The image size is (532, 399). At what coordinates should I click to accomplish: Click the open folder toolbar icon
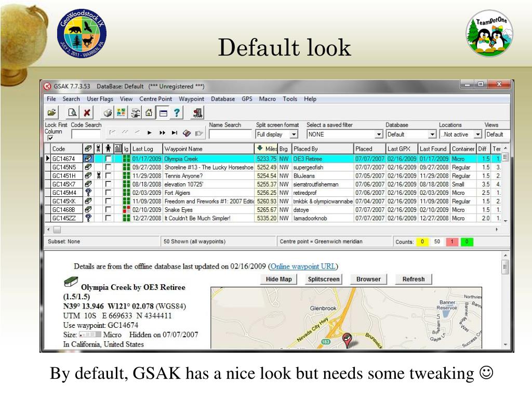[x=52, y=112]
